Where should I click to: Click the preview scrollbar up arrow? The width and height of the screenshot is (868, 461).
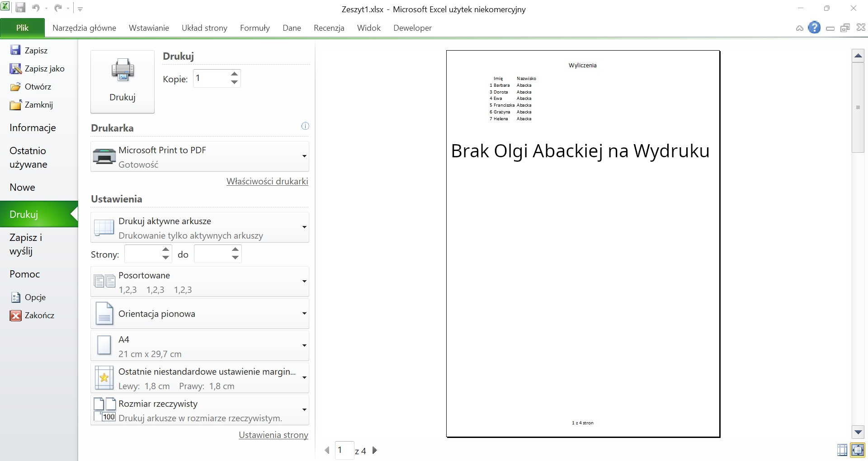(858, 56)
